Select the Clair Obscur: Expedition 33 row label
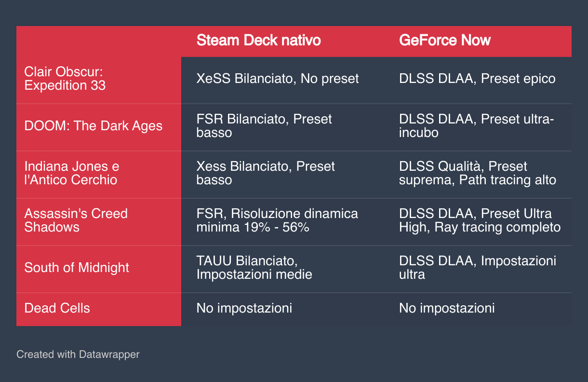The height and width of the screenshot is (382, 588). (x=64, y=79)
